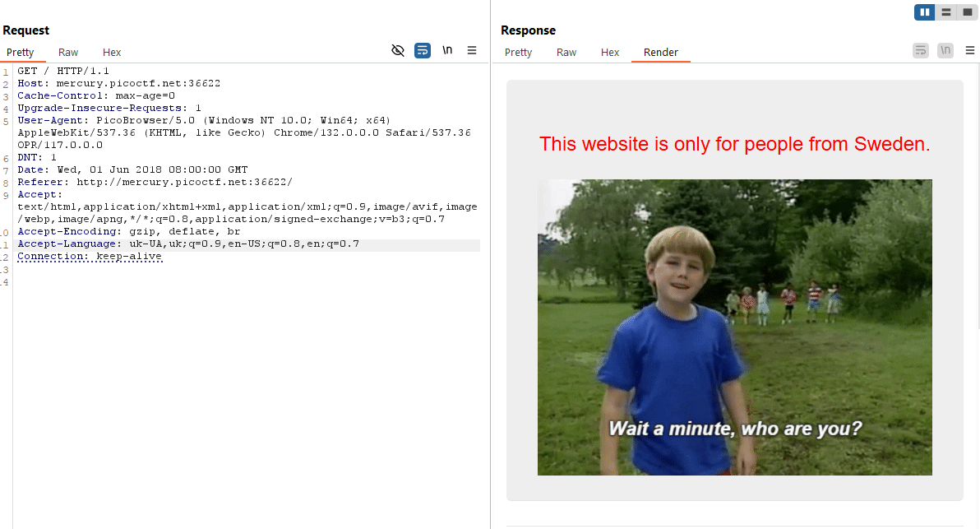This screenshot has height=529, width=980.
Task: Click the Response word wrap icon
Action: [x=921, y=50]
